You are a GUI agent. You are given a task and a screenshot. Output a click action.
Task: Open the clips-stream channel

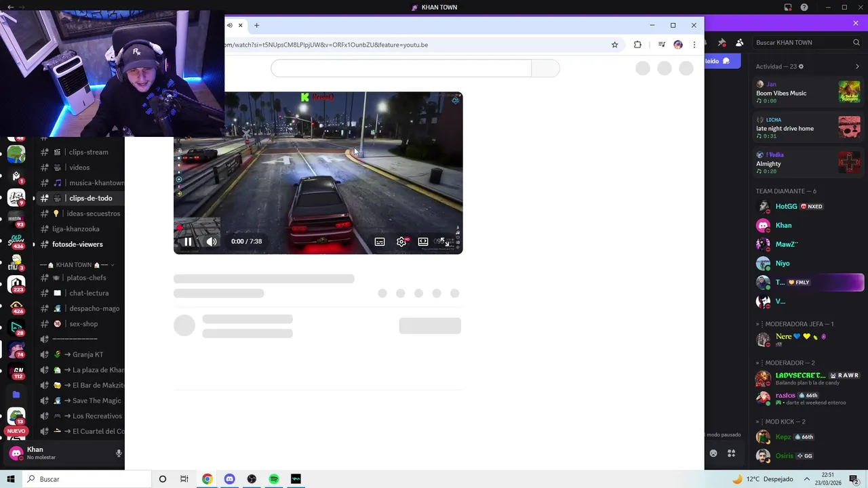[88, 152]
